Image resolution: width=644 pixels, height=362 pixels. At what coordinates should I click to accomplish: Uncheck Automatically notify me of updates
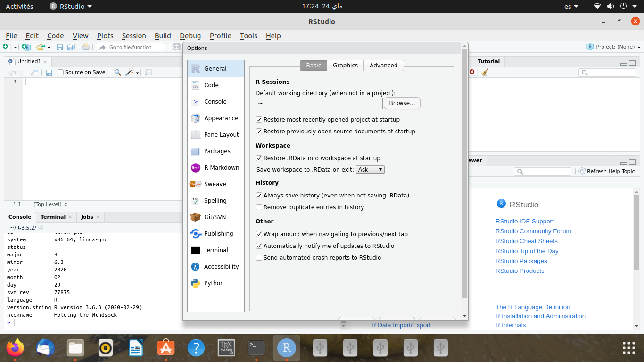pos(259,246)
